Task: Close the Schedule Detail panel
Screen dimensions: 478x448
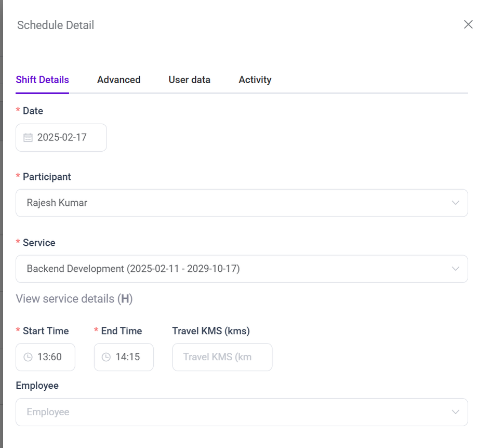Action: [x=468, y=24]
